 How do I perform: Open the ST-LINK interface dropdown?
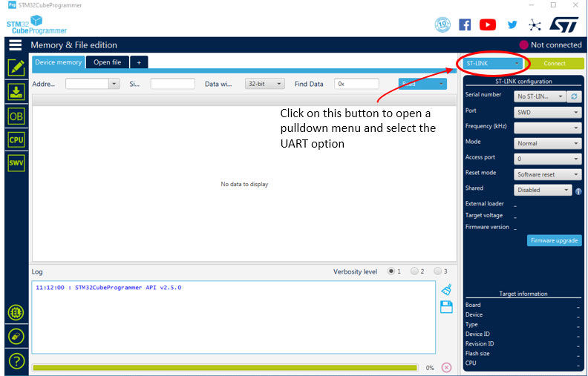(x=492, y=64)
